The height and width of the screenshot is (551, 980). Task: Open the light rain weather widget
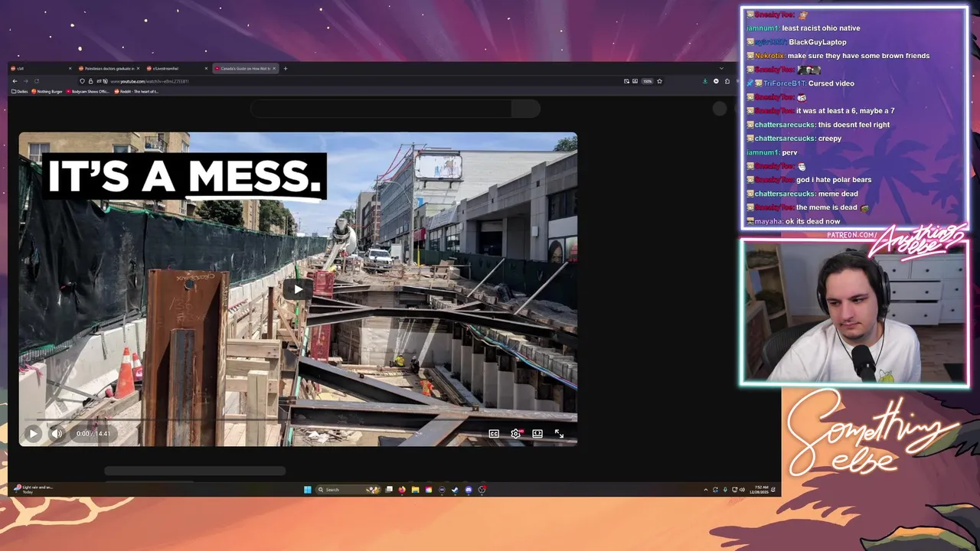(34, 489)
